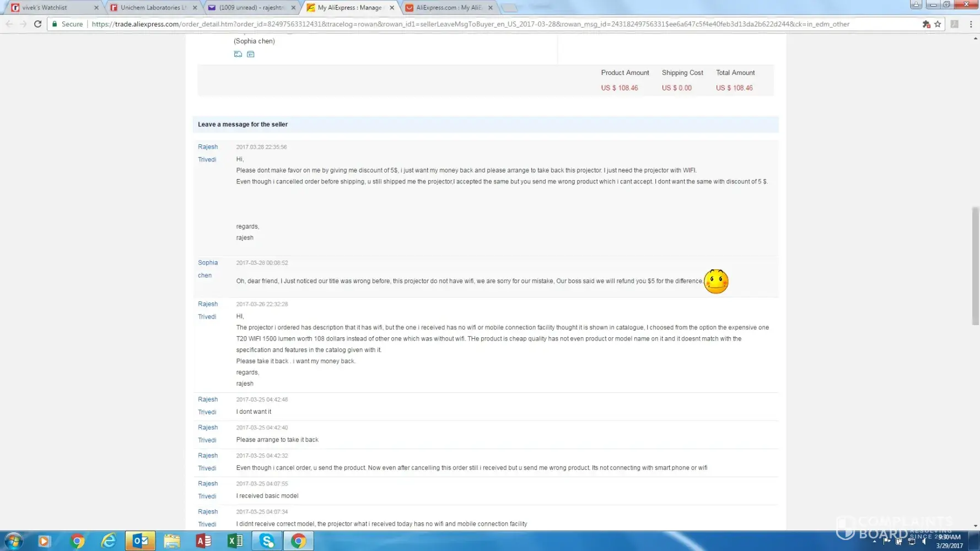Switch to the Unichem Laboratories tab
This screenshot has width=980, height=551.
tap(152, 8)
